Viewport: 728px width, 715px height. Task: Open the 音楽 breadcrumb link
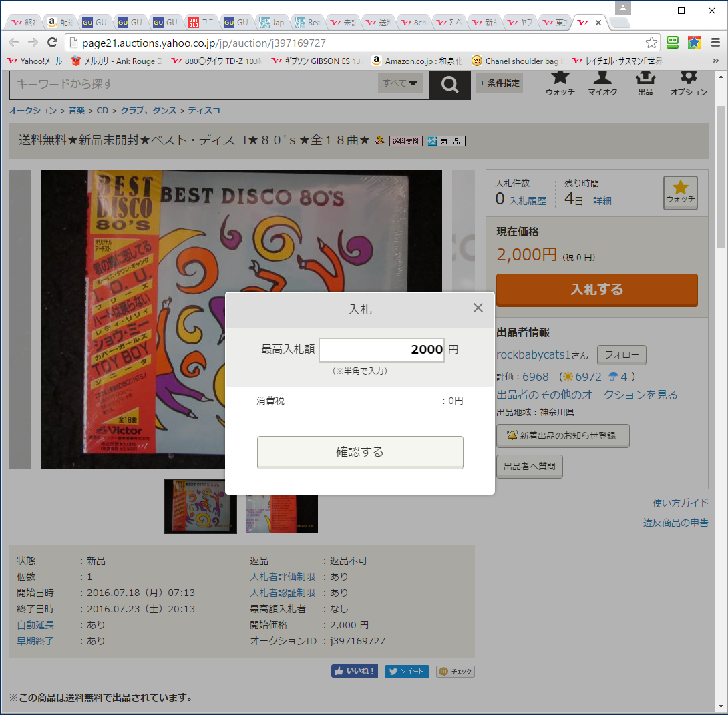77,110
